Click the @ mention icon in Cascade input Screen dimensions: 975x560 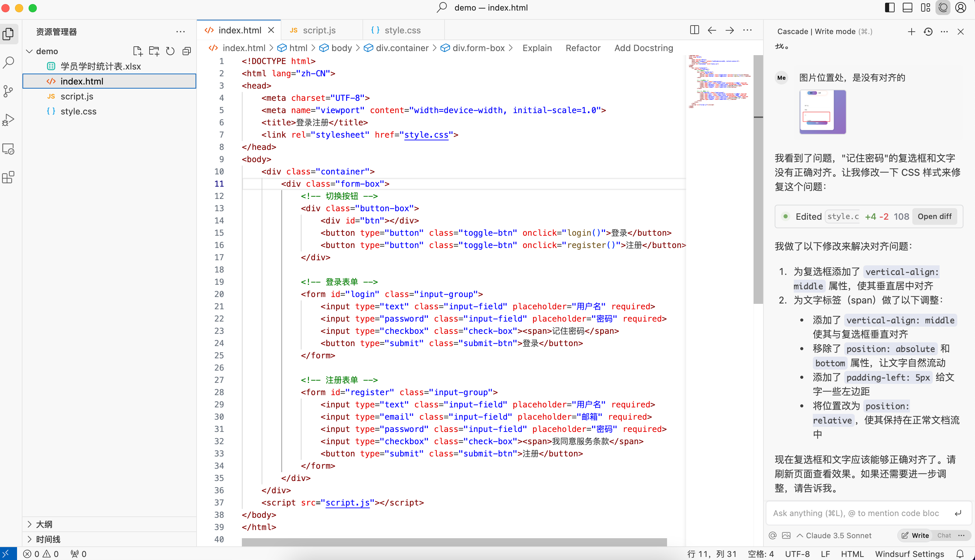pyautogui.click(x=773, y=535)
